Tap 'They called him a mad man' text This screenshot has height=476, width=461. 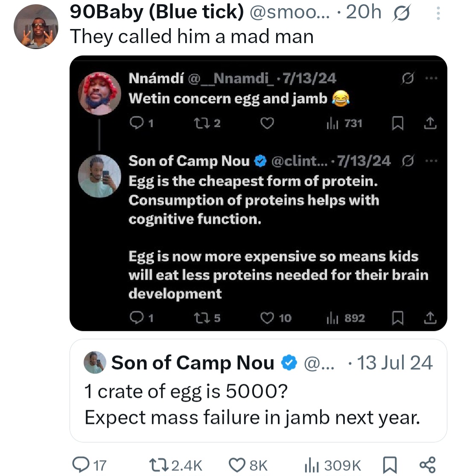coord(192,36)
